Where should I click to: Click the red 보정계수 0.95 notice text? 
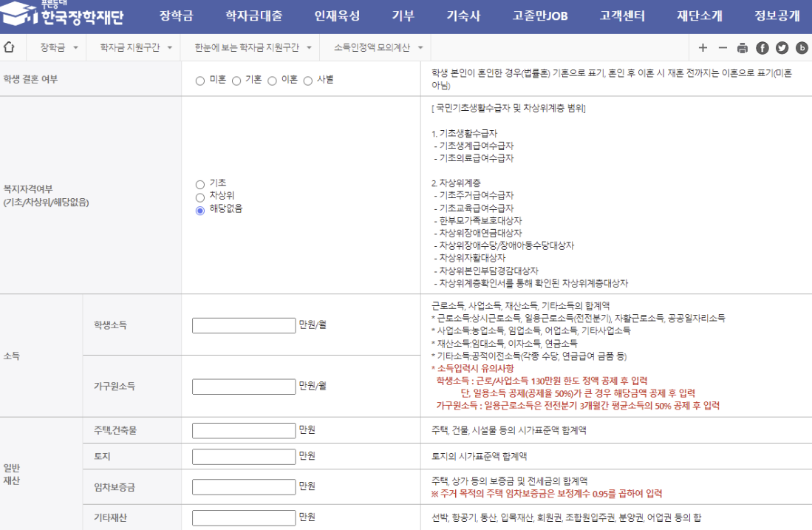coord(546,493)
